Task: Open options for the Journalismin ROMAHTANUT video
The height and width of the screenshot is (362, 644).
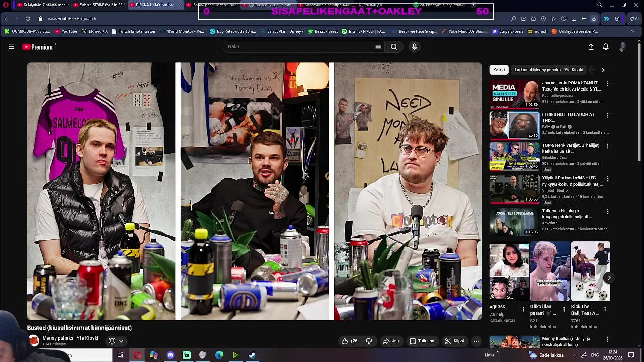Action: 608,84
